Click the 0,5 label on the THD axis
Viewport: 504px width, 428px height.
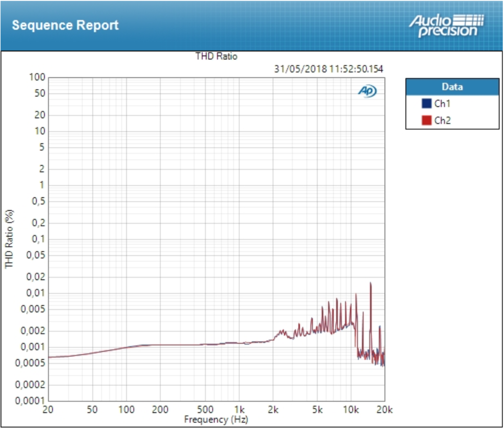38,201
